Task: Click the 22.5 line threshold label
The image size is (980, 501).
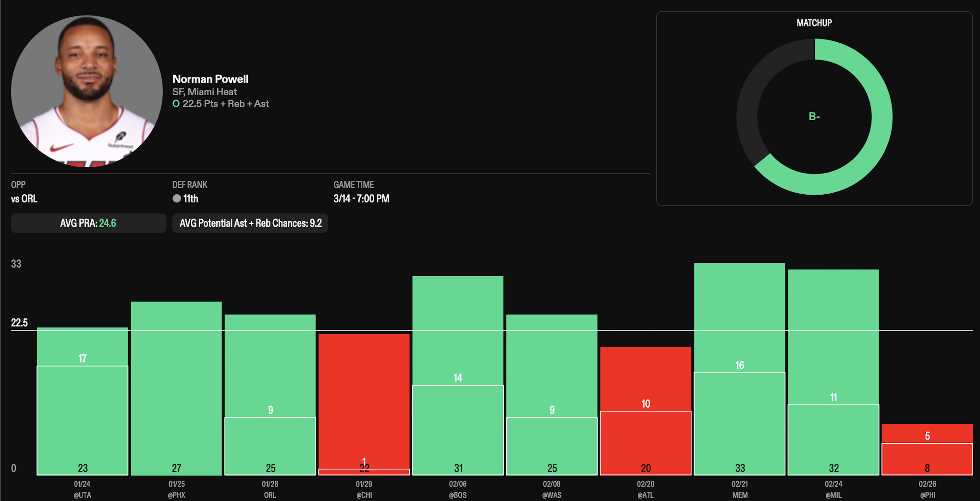Action: tap(20, 323)
